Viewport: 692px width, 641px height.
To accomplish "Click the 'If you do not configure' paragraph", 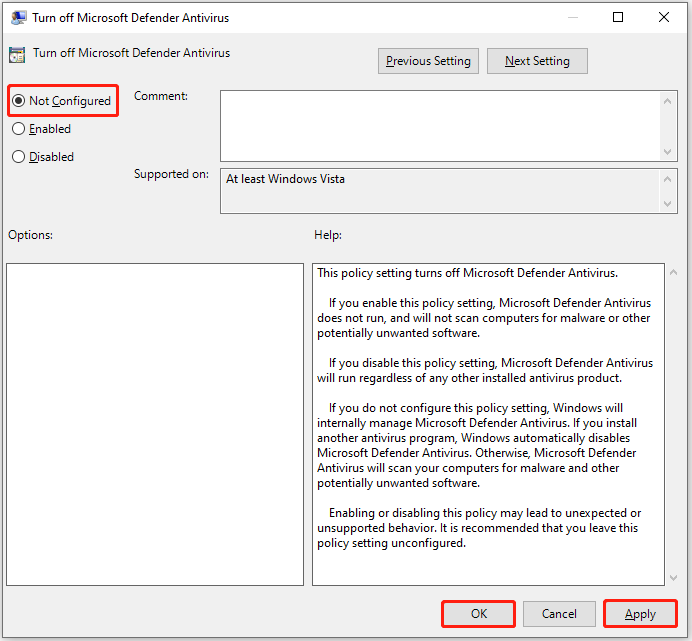I will click(477, 445).
